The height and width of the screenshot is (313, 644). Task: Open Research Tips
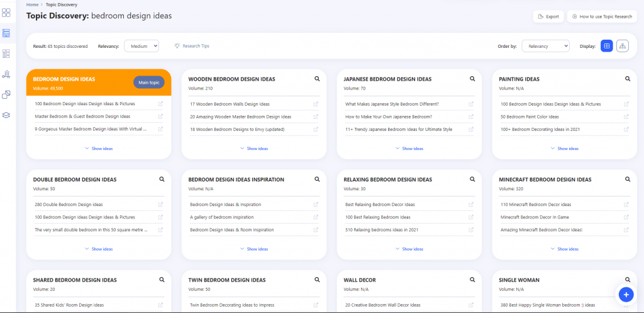(192, 46)
